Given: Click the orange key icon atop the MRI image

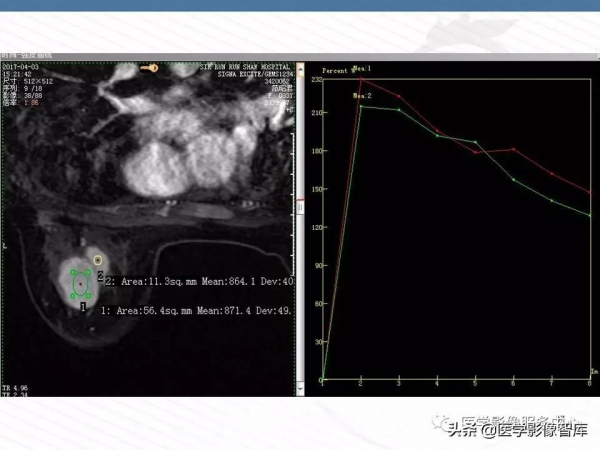Looking at the screenshot, I should [151, 68].
